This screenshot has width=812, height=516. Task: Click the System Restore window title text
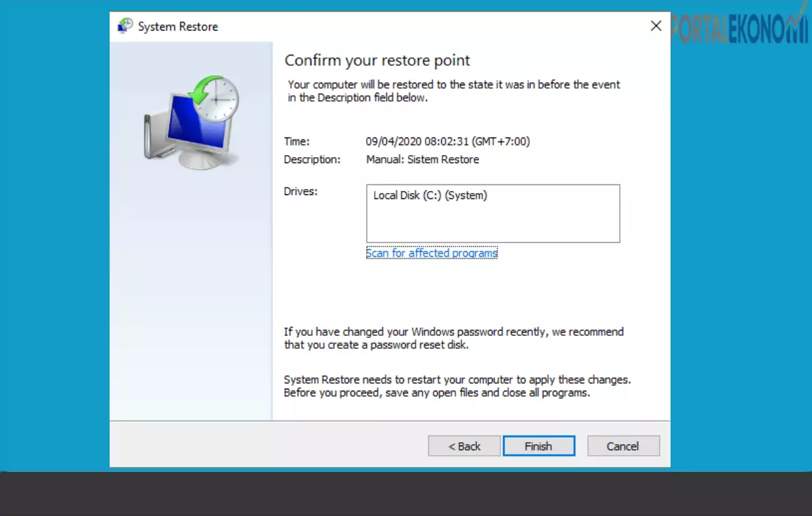pyautogui.click(x=178, y=27)
